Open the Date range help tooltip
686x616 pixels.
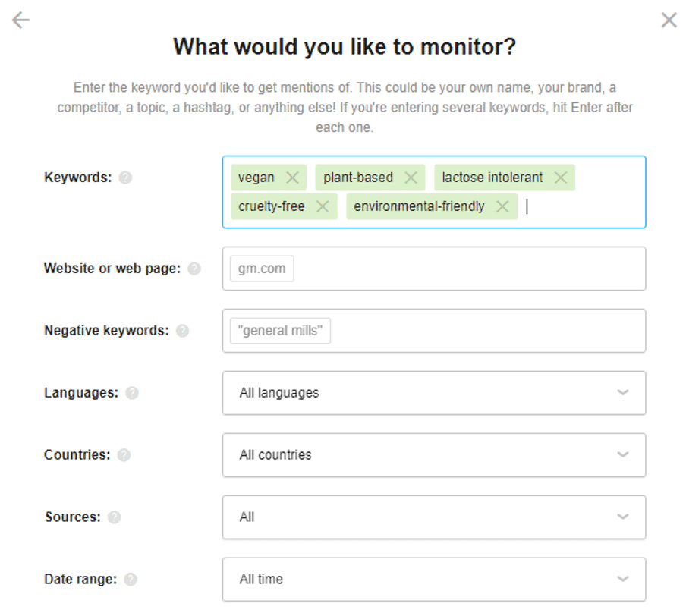(x=131, y=580)
